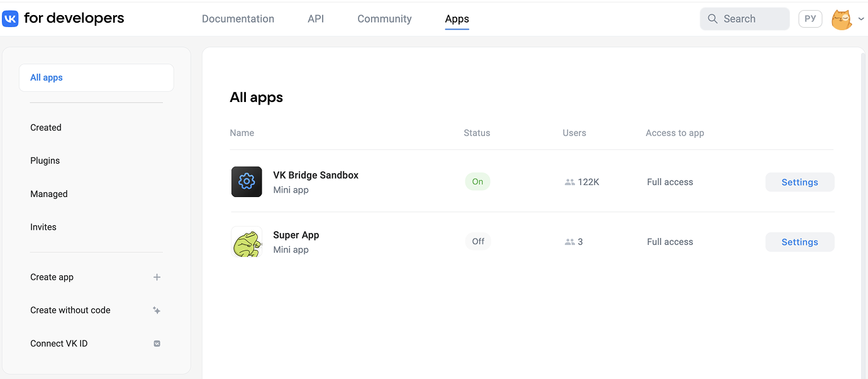Switch language with the РУ button
This screenshot has width=868, height=379.
coord(810,19)
